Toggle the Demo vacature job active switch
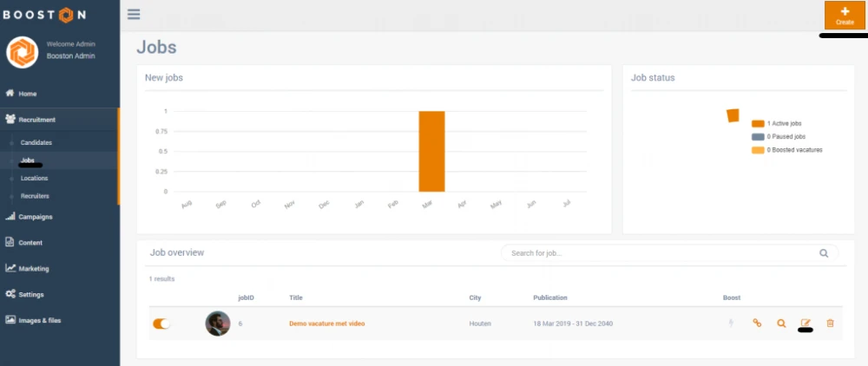The width and height of the screenshot is (868, 366). (162, 324)
